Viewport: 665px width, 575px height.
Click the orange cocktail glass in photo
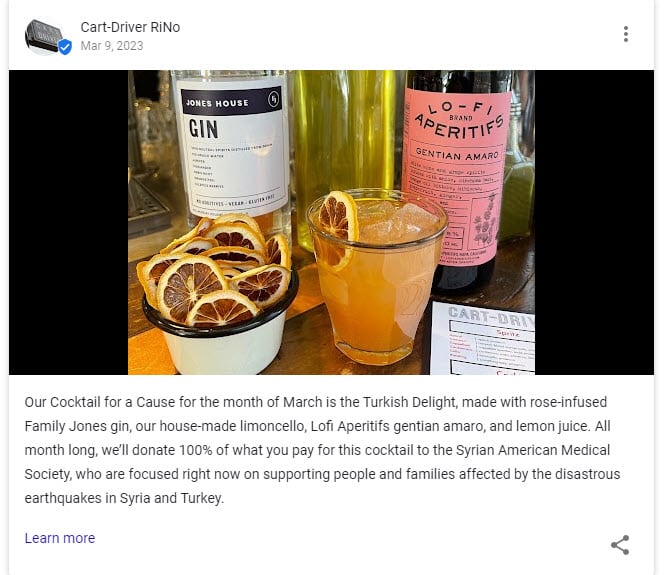pyautogui.click(x=375, y=278)
